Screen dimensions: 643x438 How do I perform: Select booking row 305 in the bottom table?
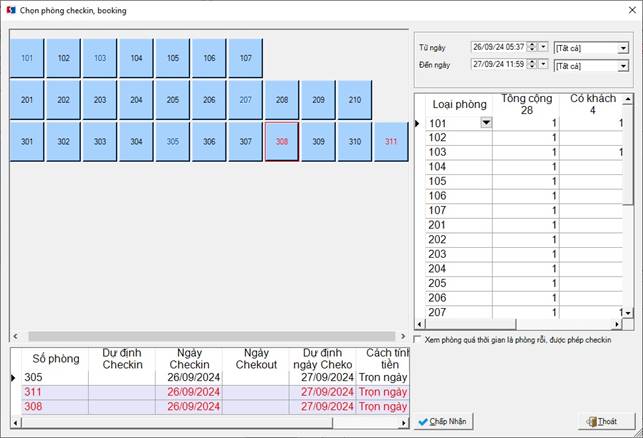(x=215, y=377)
